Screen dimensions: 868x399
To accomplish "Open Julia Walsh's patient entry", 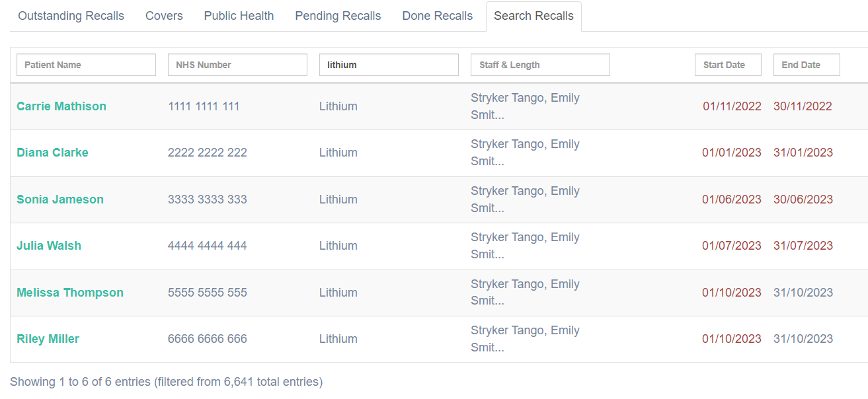I will click(49, 246).
